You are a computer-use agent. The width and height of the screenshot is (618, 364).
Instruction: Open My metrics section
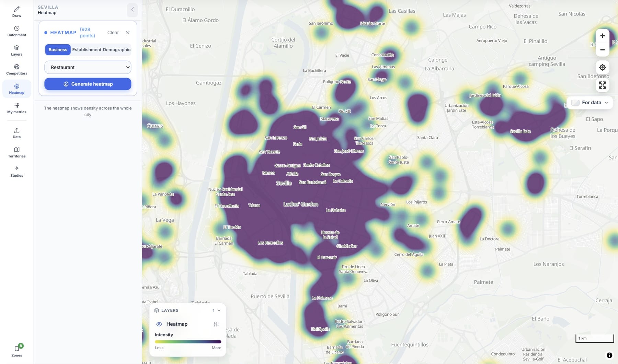pyautogui.click(x=16, y=108)
